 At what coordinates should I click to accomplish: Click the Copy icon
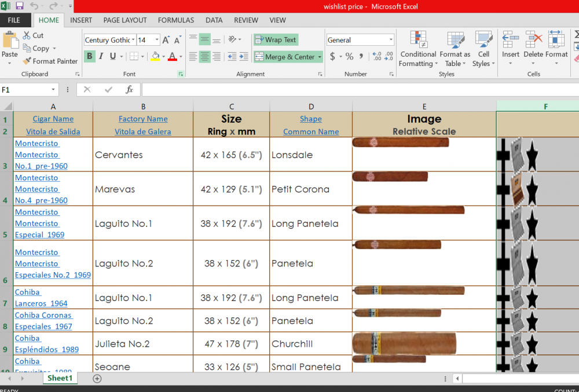click(x=27, y=48)
